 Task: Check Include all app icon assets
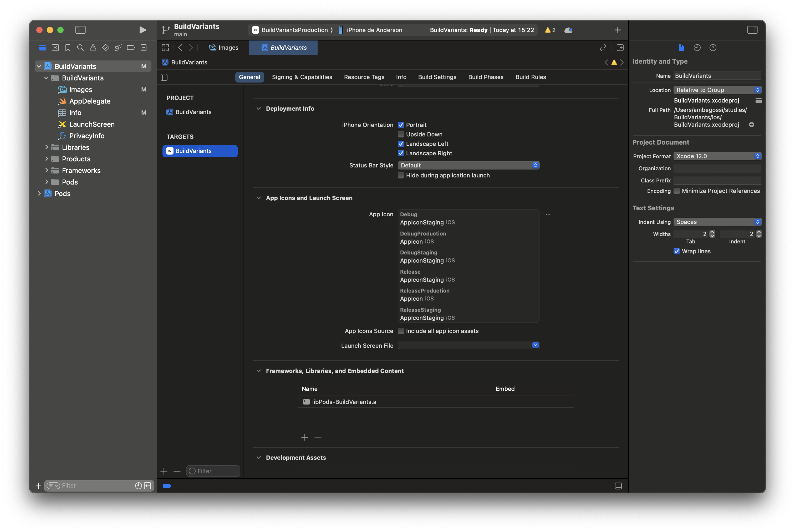pos(401,331)
